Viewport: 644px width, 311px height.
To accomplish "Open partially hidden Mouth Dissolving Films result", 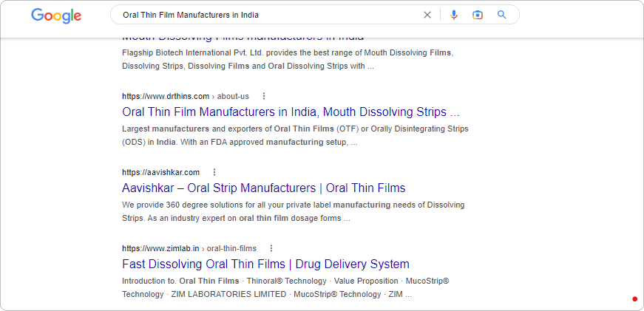I will pos(243,38).
